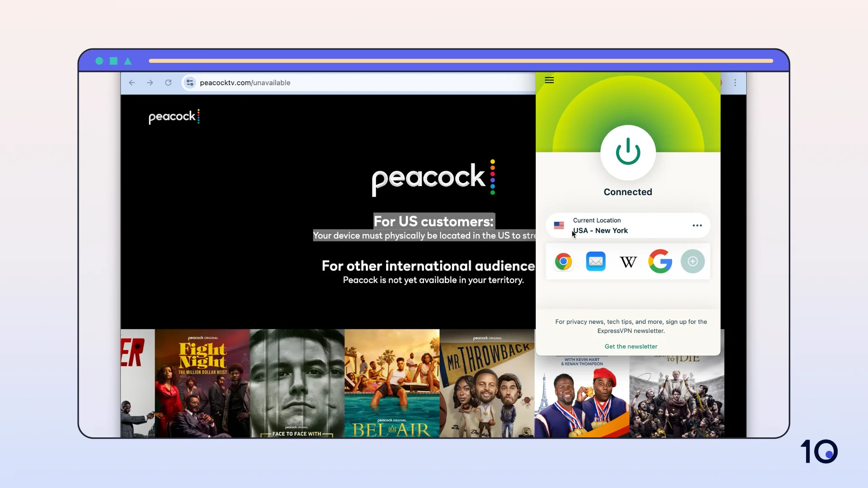This screenshot has width=868, height=488.
Task: Open the Mail shortcut icon
Action: tap(595, 261)
